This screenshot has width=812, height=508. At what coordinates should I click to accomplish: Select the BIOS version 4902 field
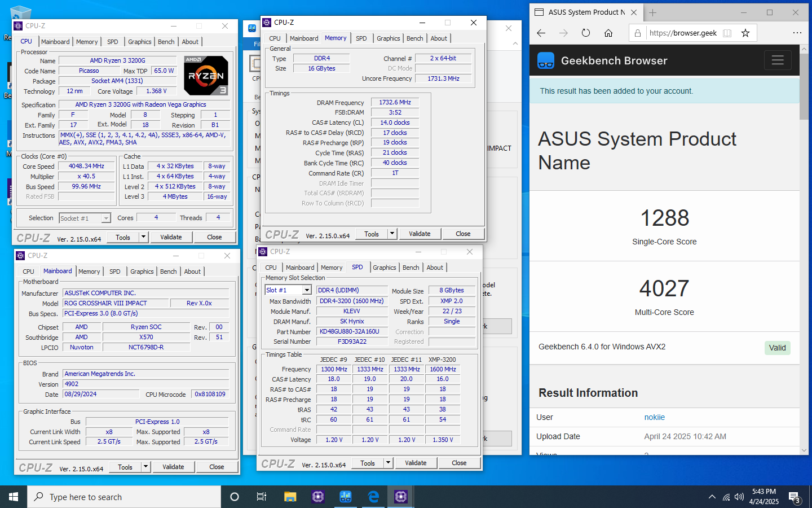coord(146,384)
